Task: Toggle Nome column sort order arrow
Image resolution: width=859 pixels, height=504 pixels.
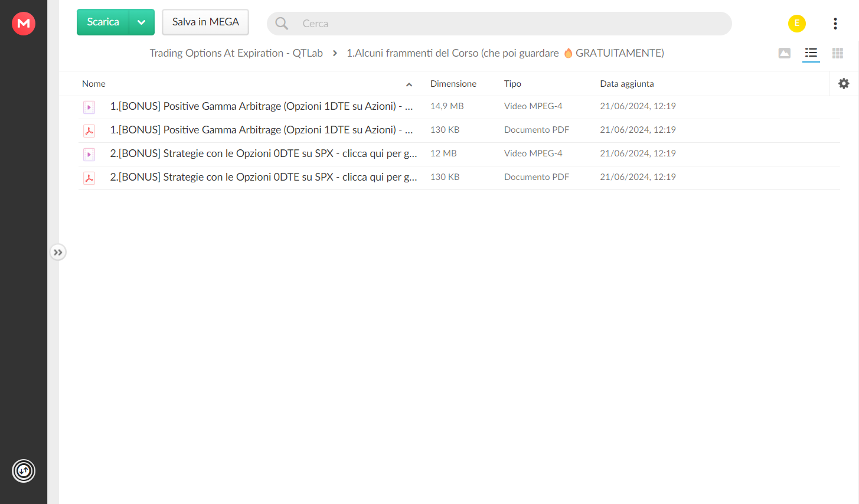Action: (409, 84)
